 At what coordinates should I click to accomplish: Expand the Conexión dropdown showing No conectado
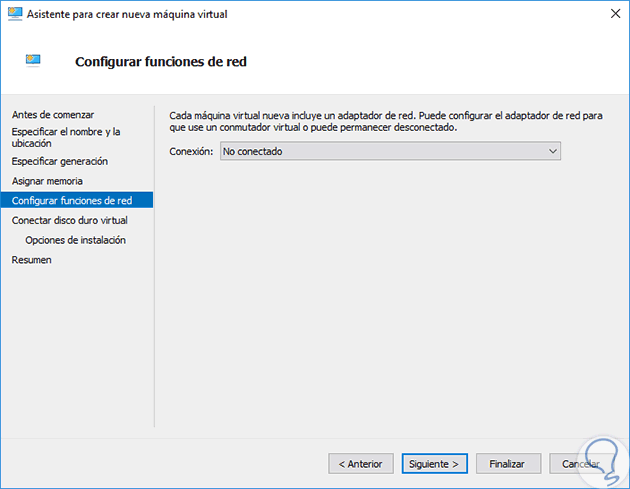(389, 151)
